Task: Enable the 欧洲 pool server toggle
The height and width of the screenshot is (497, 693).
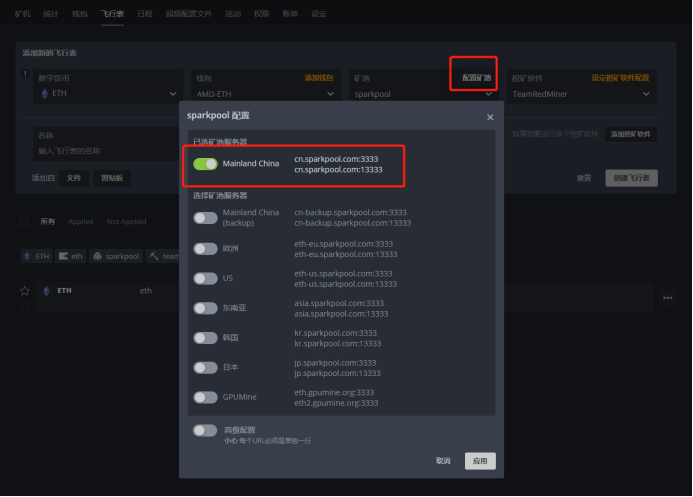Action: coord(205,248)
